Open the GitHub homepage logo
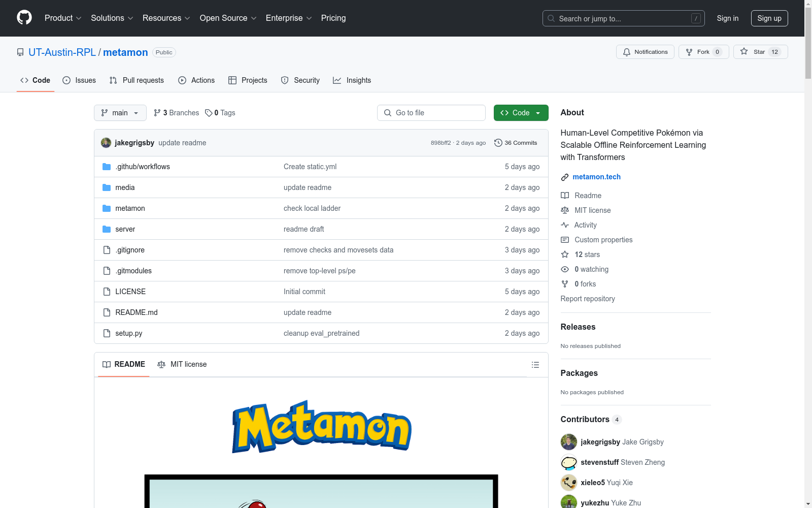This screenshot has height=508, width=812. [24, 18]
